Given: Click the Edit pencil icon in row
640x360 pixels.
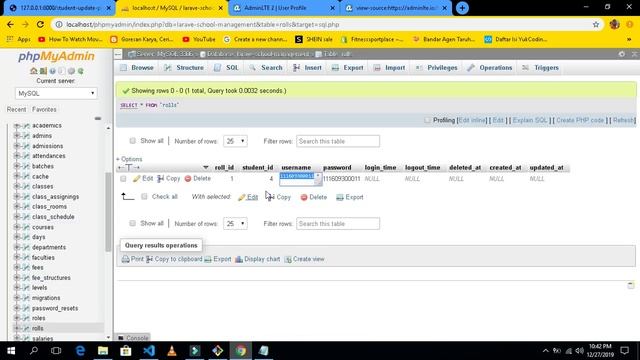Looking at the screenshot, I should (x=137, y=179).
